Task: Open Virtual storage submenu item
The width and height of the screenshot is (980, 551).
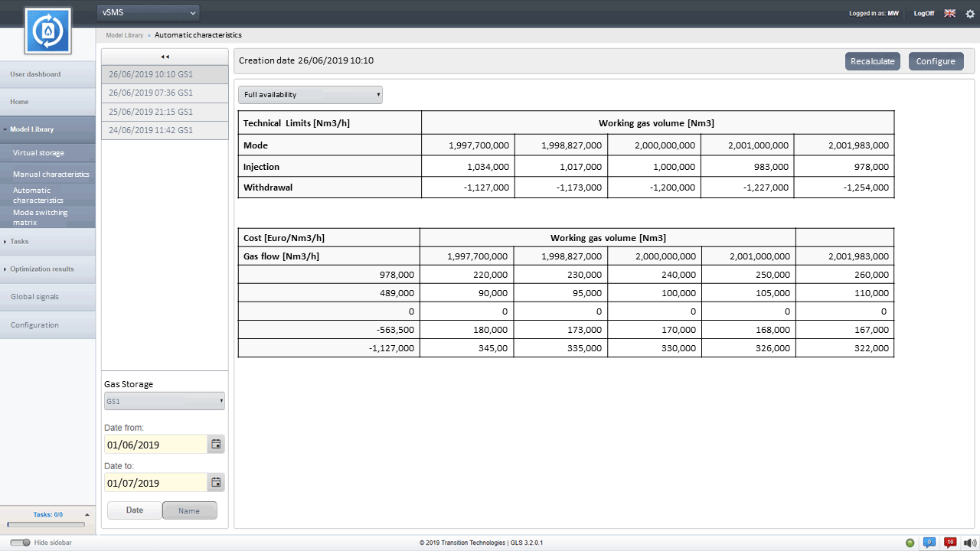Action: click(47, 152)
